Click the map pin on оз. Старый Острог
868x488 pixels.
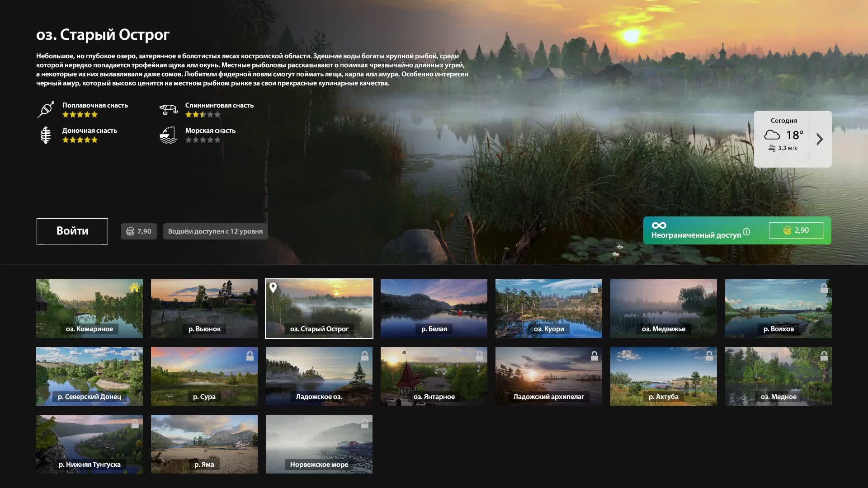coord(273,288)
